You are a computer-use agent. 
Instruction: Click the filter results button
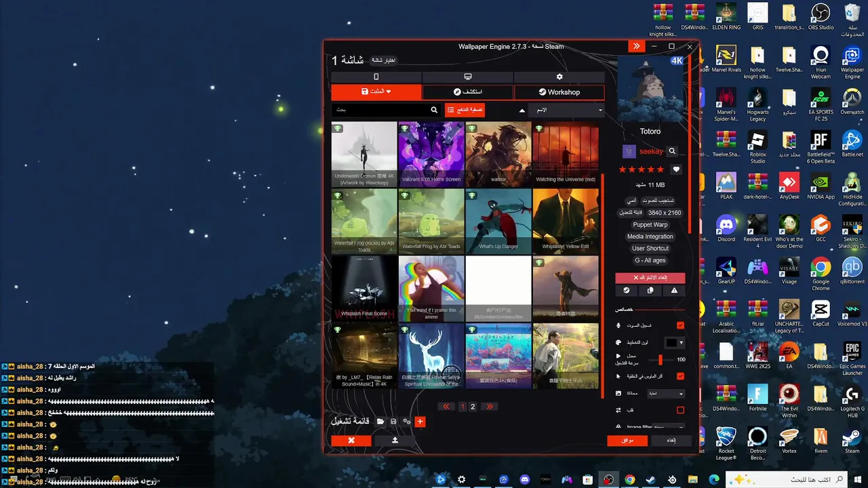pyautogui.click(x=465, y=110)
